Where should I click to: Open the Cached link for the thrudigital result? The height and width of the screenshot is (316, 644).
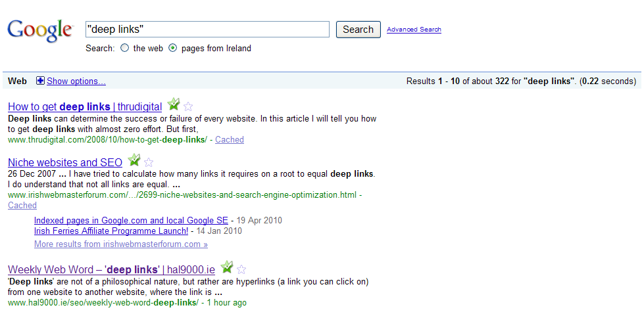tap(230, 139)
